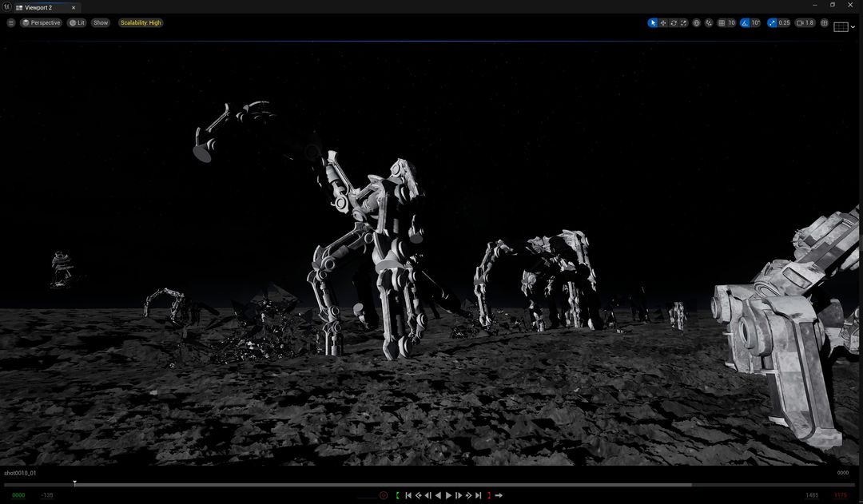Viewport: 863px width, 504px height.
Task: Select the rotate gizmo tool
Action: click(674, 23)
